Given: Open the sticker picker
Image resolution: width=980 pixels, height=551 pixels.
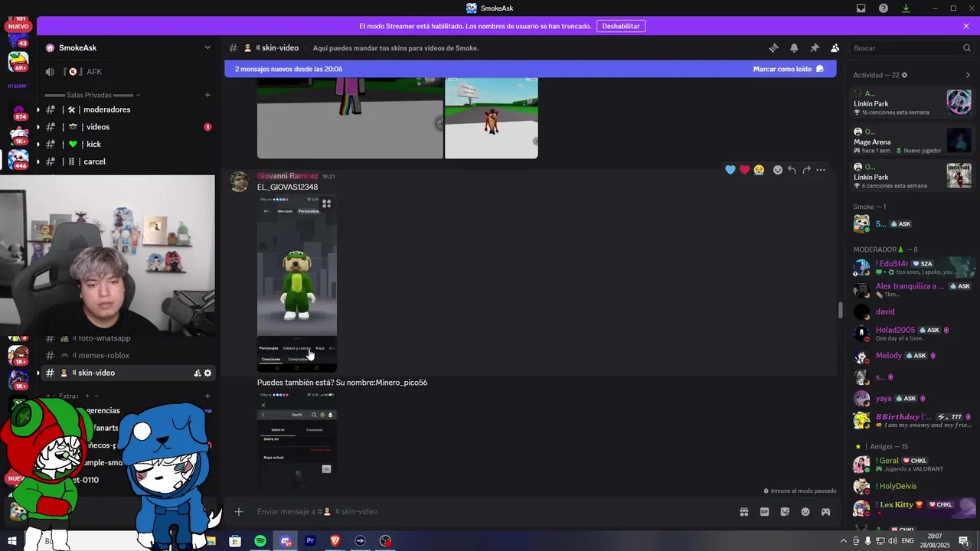Looking at the screenshot, I should point(785,511).
